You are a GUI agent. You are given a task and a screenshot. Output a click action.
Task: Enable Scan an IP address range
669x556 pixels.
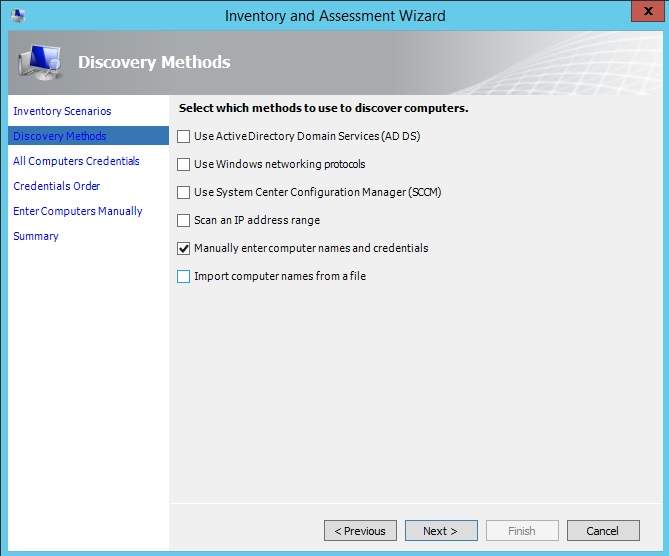(x=183, y=220)
